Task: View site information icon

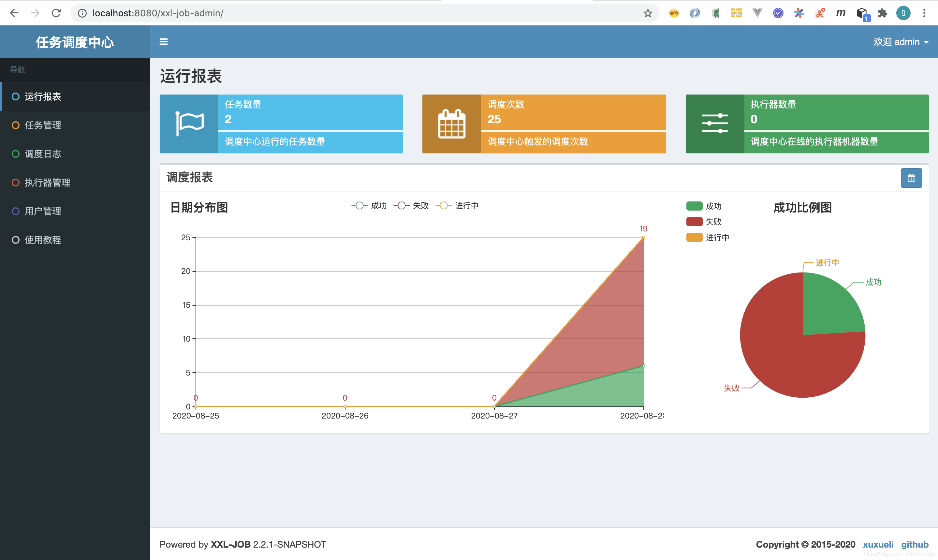Action: coord(82,13)
